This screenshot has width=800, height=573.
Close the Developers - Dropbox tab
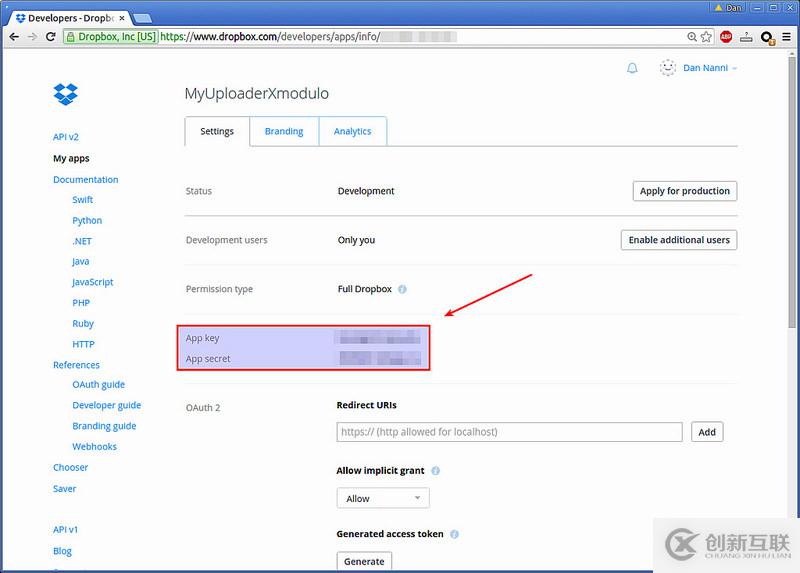tap(122, 18)
